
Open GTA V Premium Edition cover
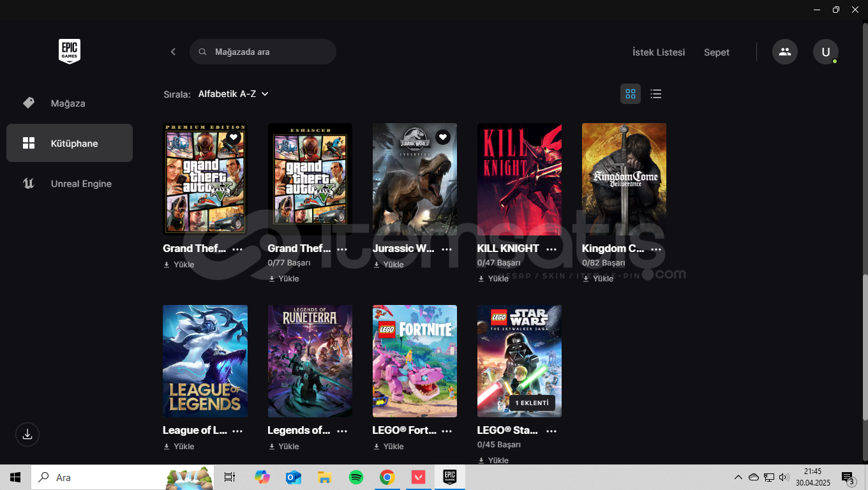pyautogui.click(x=205, y=179)
